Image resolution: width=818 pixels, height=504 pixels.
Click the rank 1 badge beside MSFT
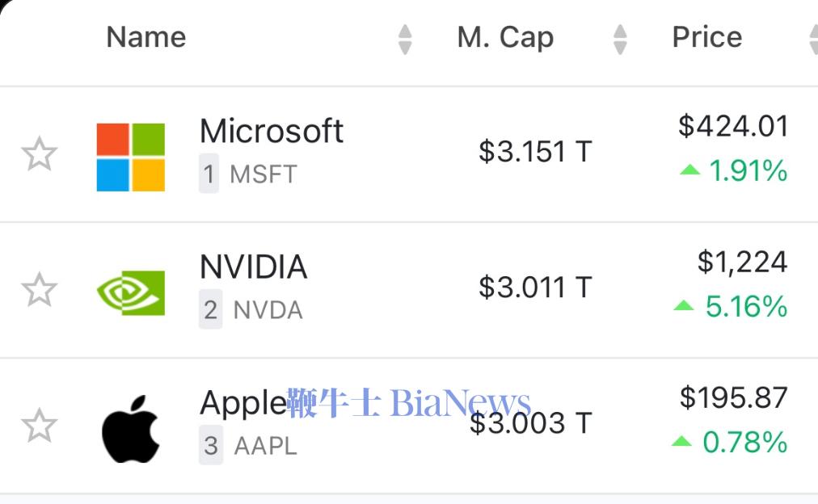click(x=209, y=174)
